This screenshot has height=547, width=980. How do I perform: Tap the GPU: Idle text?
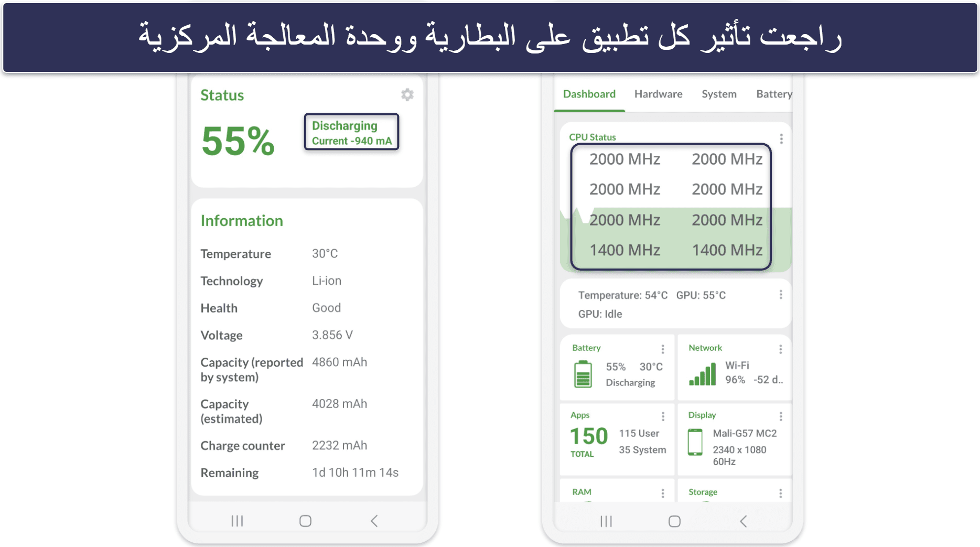coord(600,314)
